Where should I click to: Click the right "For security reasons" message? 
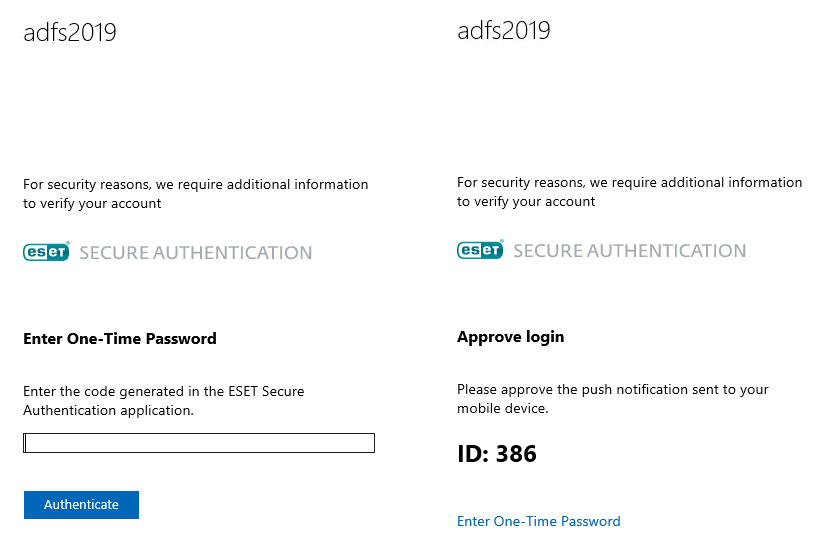point(629,182)
